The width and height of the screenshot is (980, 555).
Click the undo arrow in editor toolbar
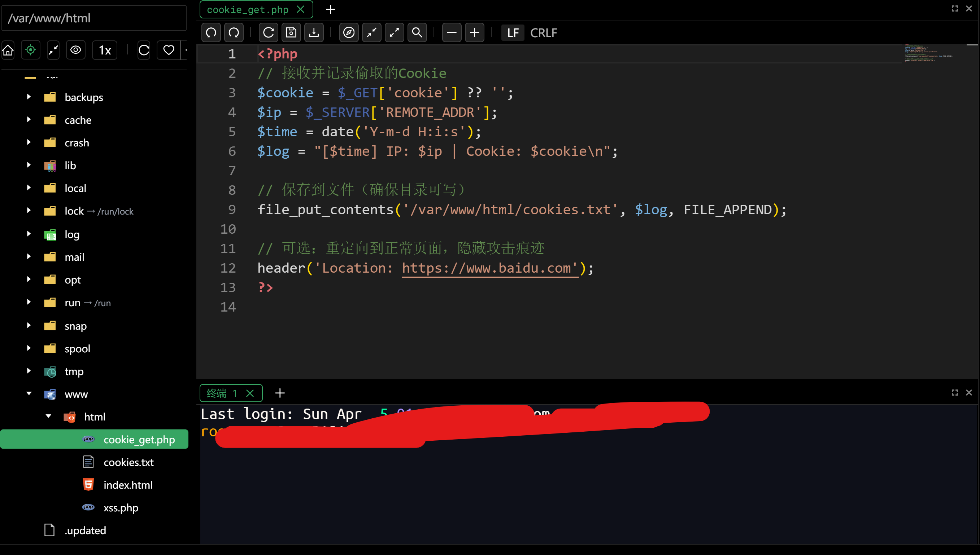(211, 33)
